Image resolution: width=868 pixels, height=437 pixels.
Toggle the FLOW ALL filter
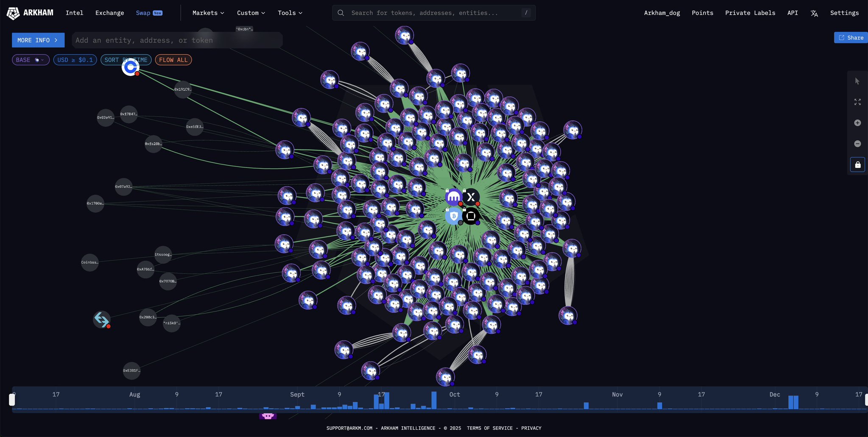(173, 60)
